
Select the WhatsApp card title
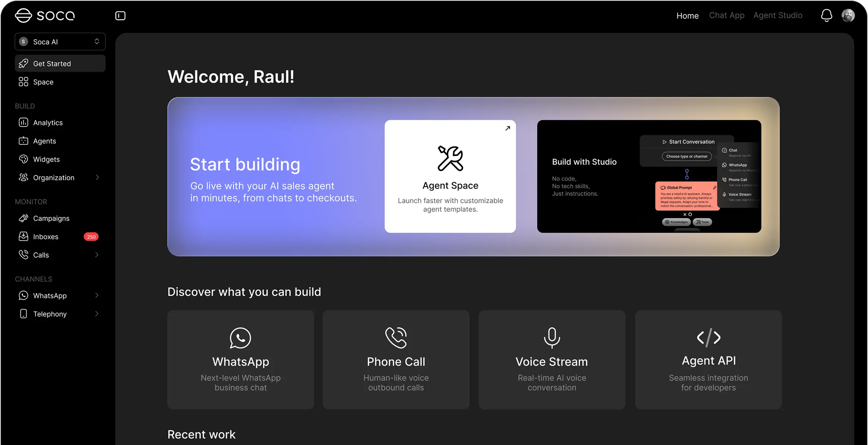tap(241, 362)
